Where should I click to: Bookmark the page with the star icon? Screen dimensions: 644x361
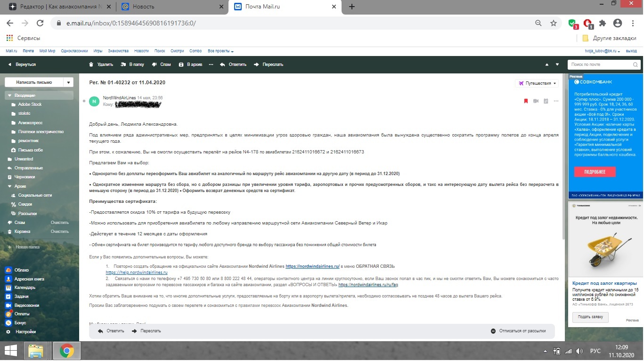(554, 23)
